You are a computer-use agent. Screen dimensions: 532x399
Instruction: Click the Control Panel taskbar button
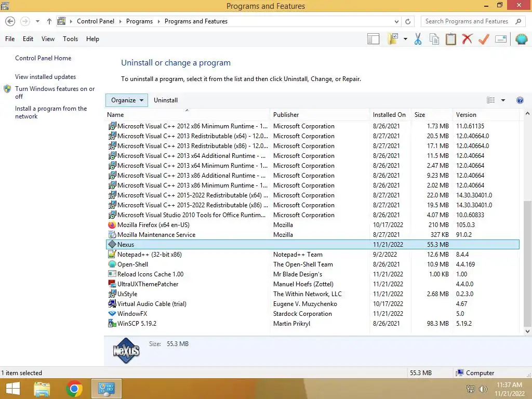tap(106, 389)
